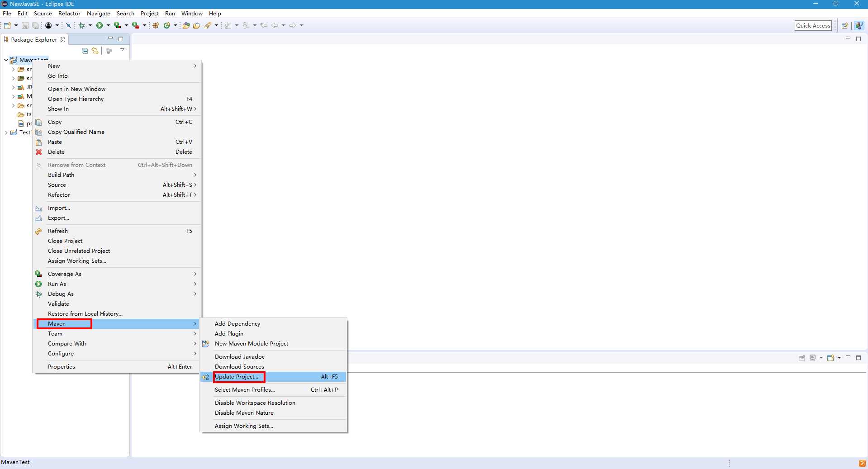
Task: Click the Open Perspective icon
Action: (844, 26)
